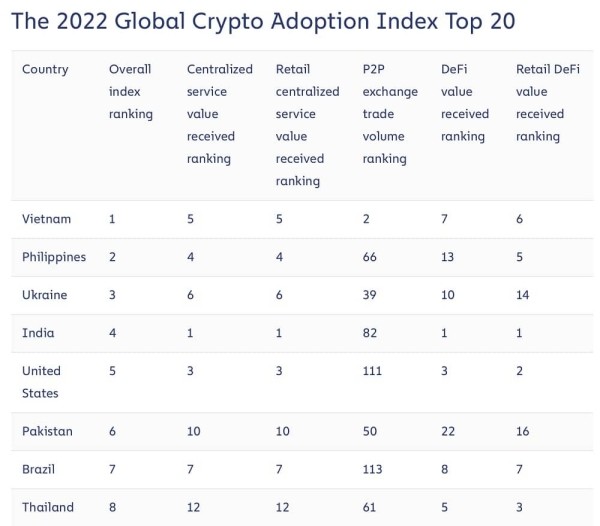The image size is (600, 526).
Task: Click India's P2P ranking value 82
Action: (x=371, y=333)
